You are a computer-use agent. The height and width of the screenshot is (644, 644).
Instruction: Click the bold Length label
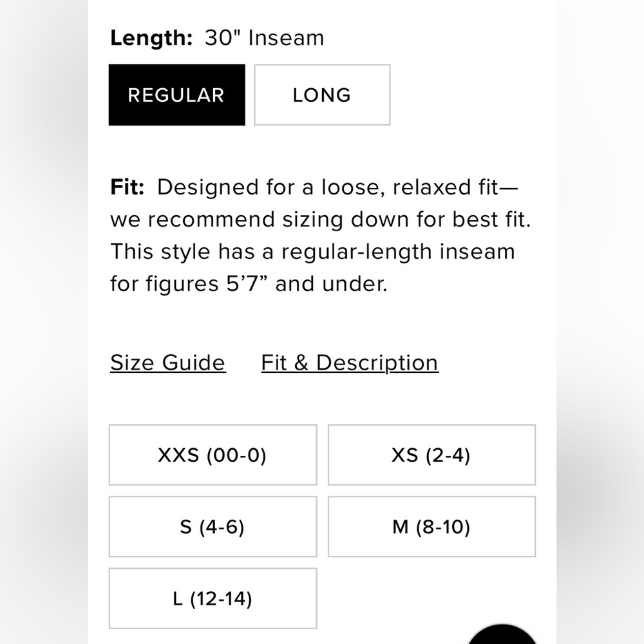[x=151, y=38]
